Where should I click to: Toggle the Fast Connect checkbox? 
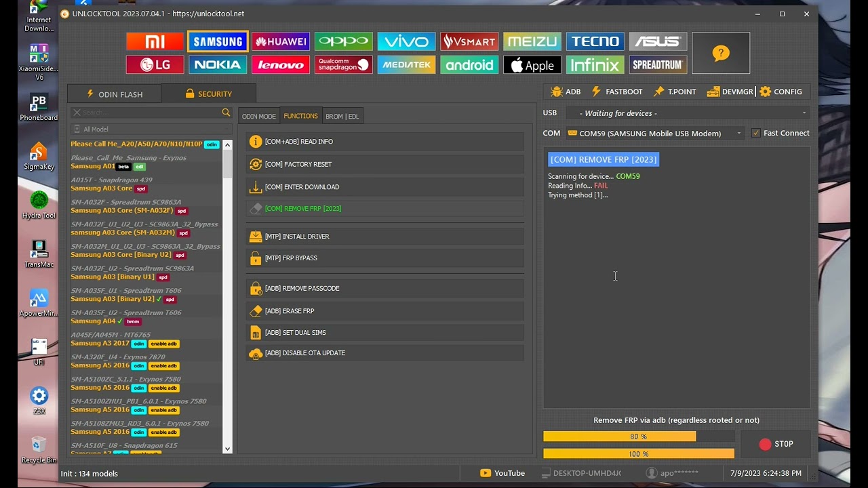[755, 133]
